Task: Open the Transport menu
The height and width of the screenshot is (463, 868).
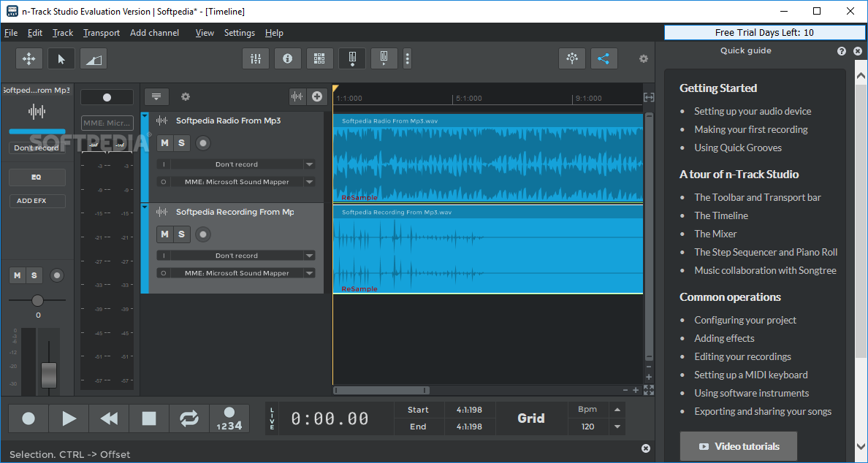Action: (102, 33)
